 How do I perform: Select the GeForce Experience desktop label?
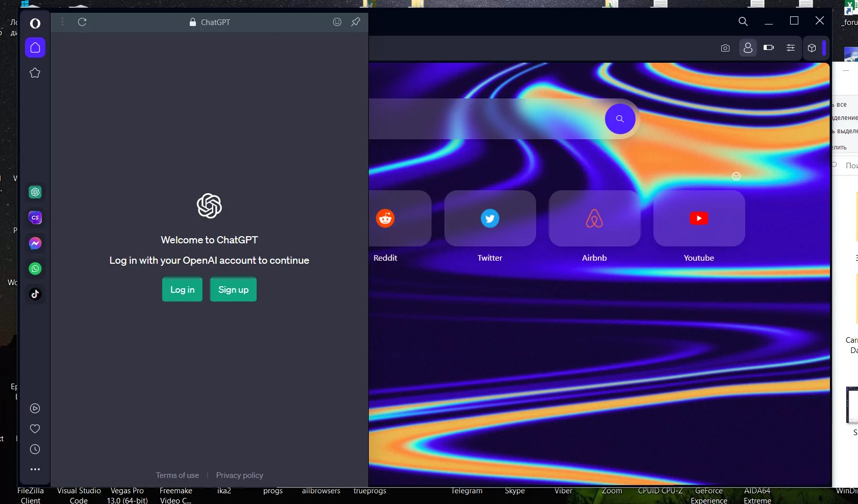(x=709, y=495)
